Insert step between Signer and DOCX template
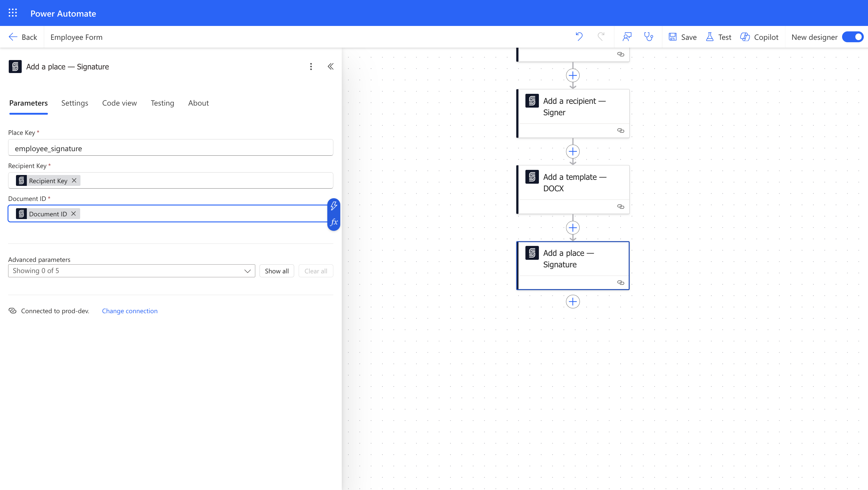This screenshot has height=490, width=868. point(573,151)
